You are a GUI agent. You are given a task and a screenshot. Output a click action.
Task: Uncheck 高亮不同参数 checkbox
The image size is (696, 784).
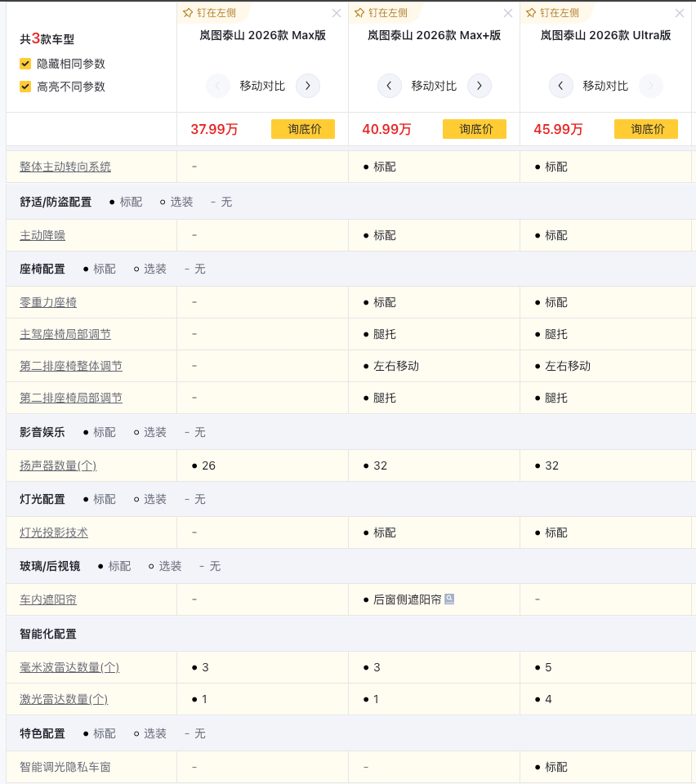pyautogui.click(x=25, y=87)
